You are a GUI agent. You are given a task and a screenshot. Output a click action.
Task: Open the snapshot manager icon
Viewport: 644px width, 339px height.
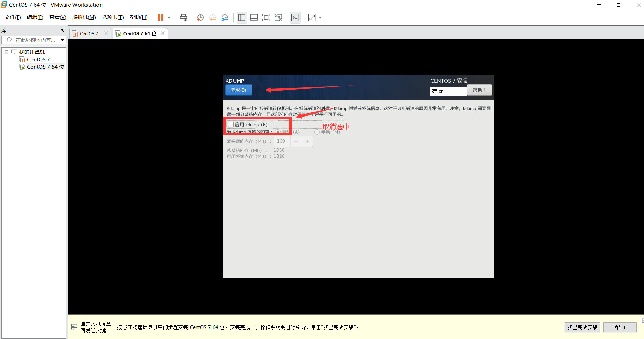coord(225,17)
